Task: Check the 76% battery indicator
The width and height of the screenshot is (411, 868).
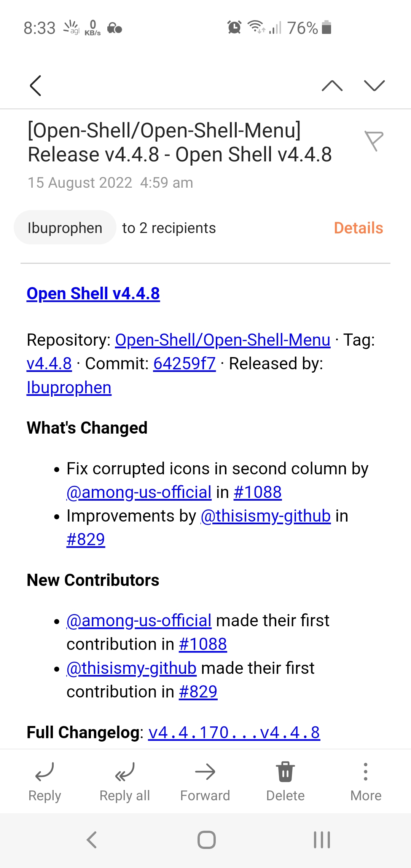Action: click(x=303, y=27)
